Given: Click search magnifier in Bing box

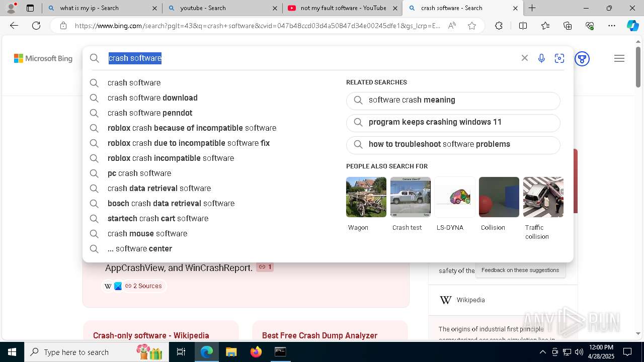Looking at the screenshot, I should (x=95, y=58).
